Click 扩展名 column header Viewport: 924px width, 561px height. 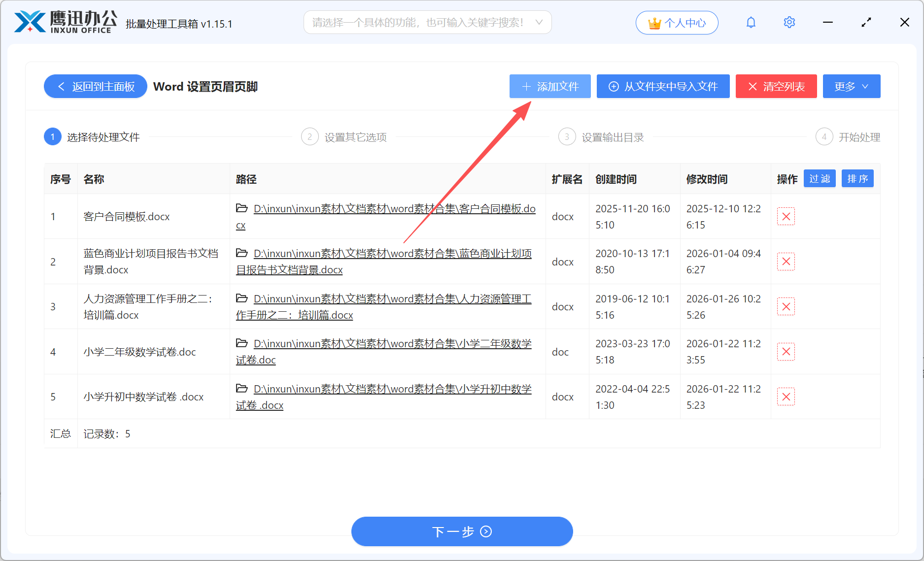(567, 179)
